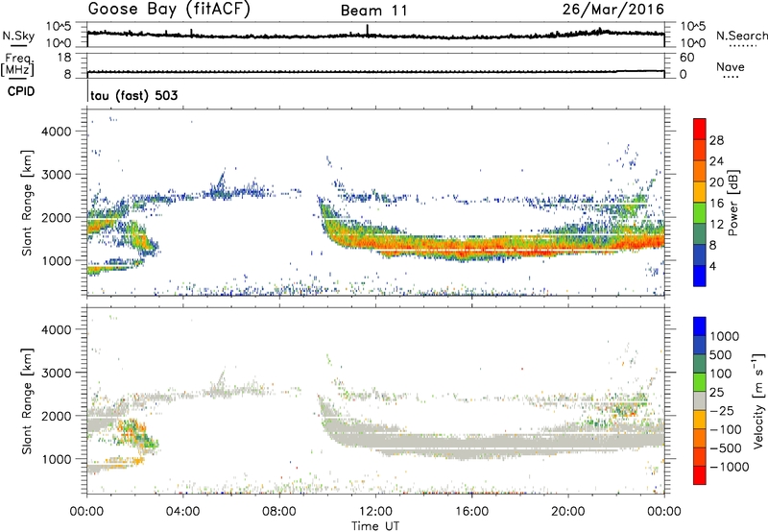Click the '16:00' time tick label

[471, 512]
